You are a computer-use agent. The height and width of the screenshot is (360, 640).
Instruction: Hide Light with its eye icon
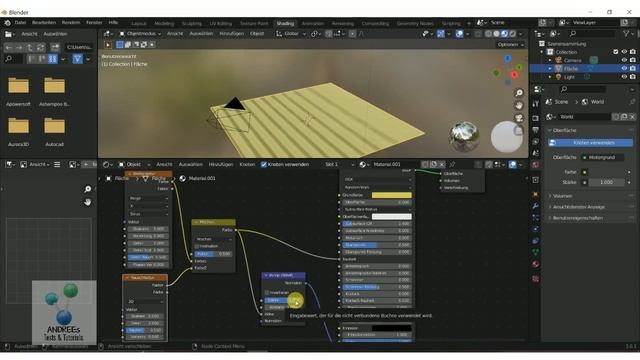[624, 77]
